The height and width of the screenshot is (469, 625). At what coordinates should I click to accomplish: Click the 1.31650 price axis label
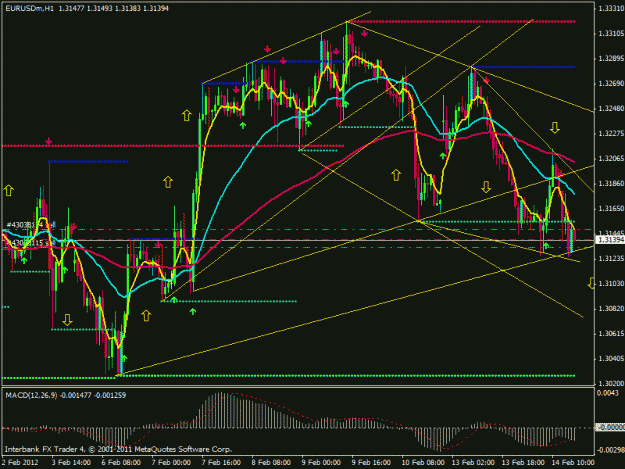(611, 208)
